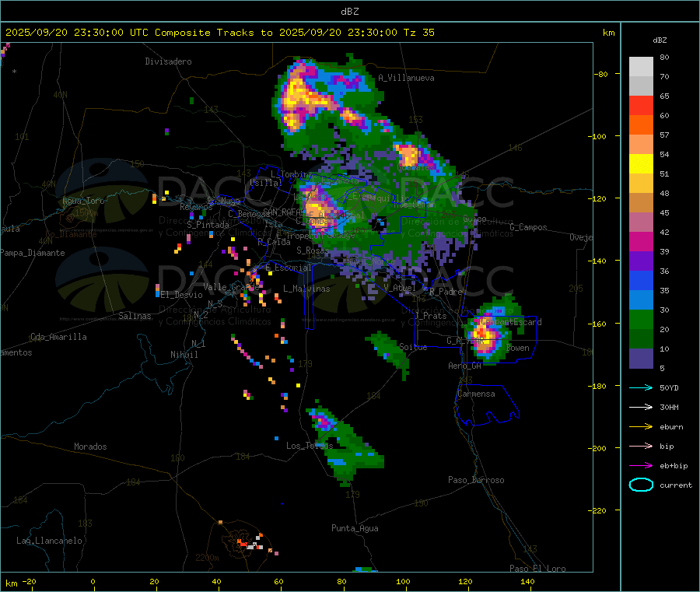The image size is (700, 592).
Task: Click the -160 tick on the right axis
Action: pyautogui.click(x=598, y=324)
